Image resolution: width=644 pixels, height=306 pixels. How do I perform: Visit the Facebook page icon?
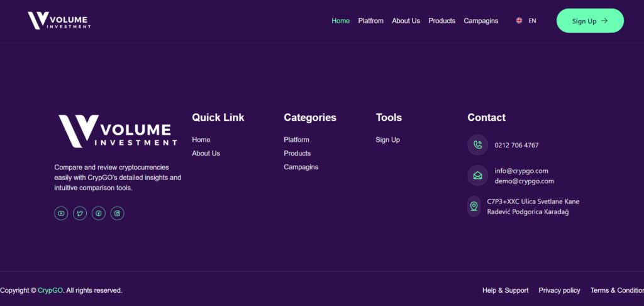[x=98, y=213]
